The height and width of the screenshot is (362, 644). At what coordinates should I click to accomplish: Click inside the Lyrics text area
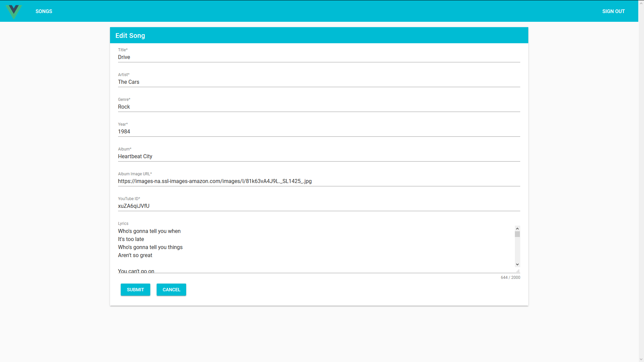tap(315, 248)
